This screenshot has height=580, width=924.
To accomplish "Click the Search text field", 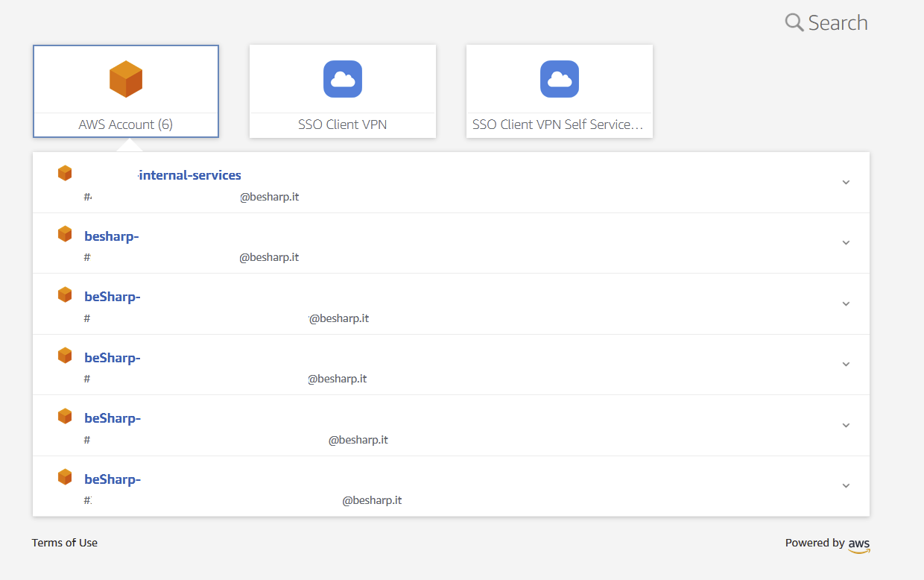I will click(x=838, y=23).
